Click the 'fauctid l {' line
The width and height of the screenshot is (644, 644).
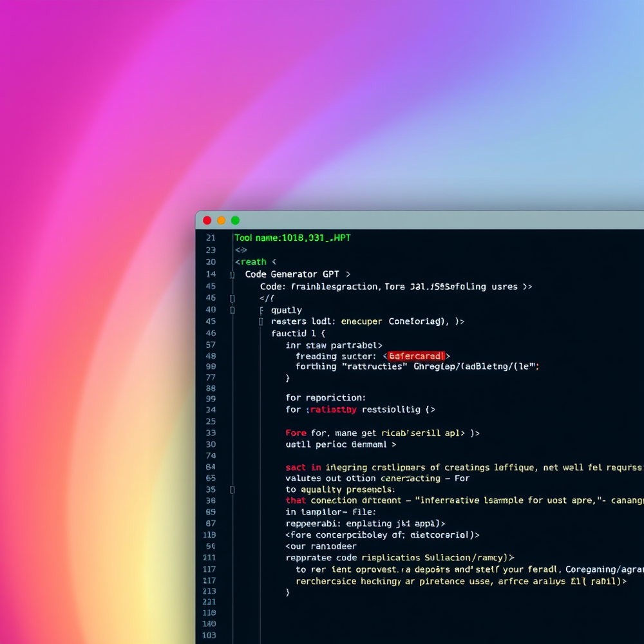click(298, 333)
